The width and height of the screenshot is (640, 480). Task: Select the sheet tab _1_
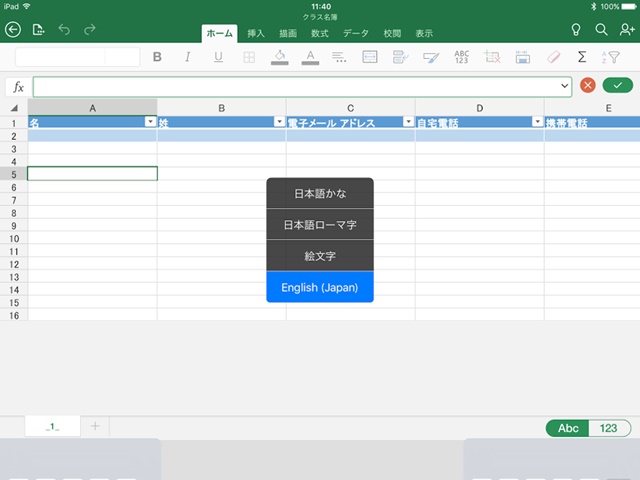53,427
